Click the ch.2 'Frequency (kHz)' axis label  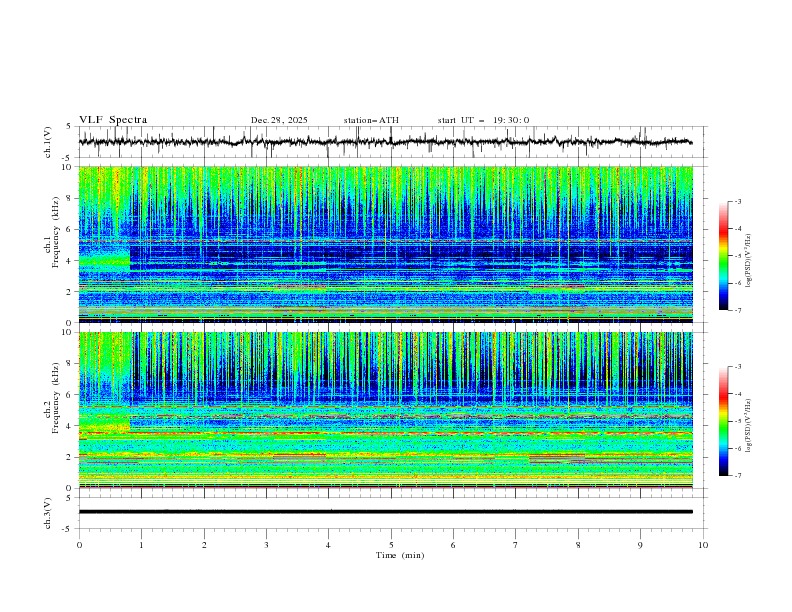click(x=56, y=397)
